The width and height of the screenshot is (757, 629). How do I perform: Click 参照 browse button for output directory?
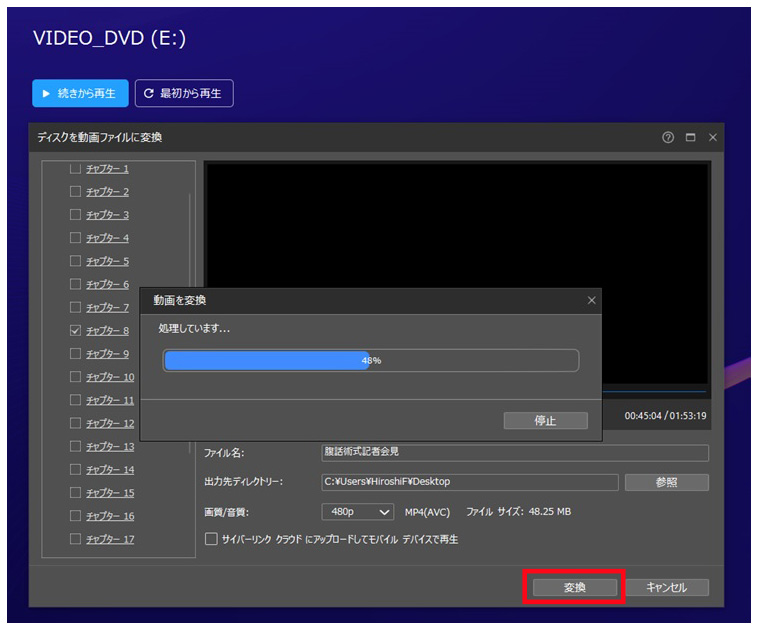pyautogui.click(x=667, y=482)
